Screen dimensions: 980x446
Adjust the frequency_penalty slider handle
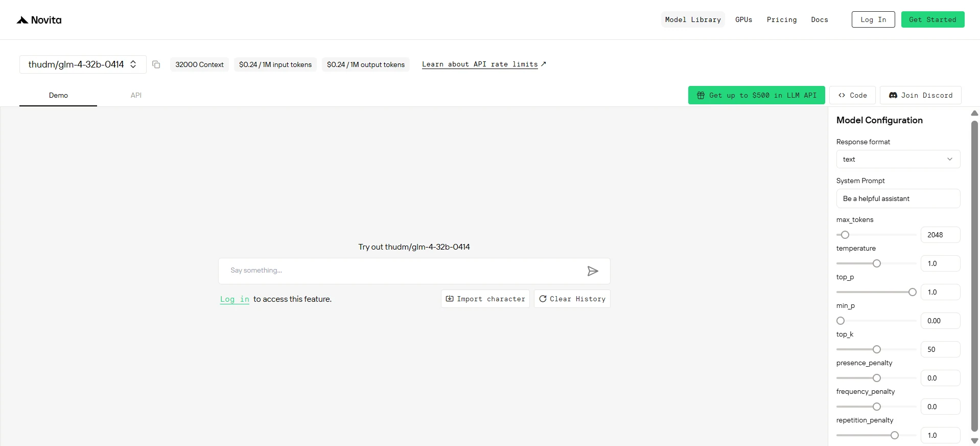click(x=877, y=407)
